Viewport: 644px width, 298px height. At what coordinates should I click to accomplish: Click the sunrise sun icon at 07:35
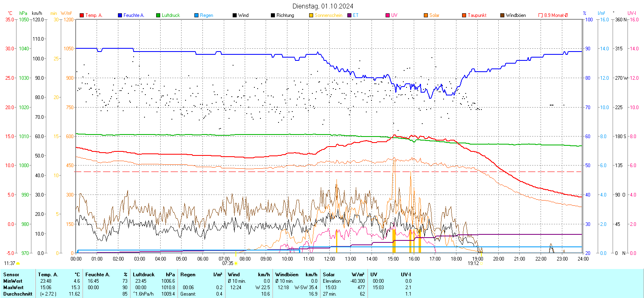click(x=236, y=263)
